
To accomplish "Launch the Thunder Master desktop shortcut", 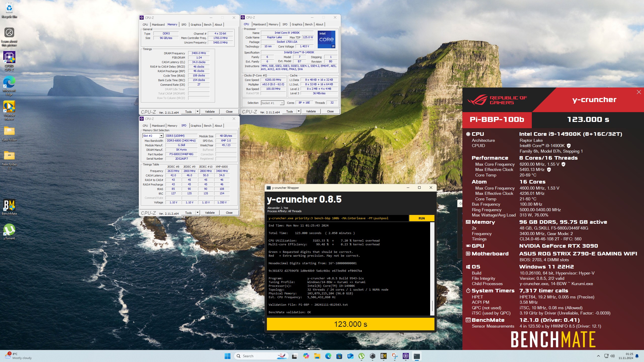I will pyautogui.click(x=9, y=110).
